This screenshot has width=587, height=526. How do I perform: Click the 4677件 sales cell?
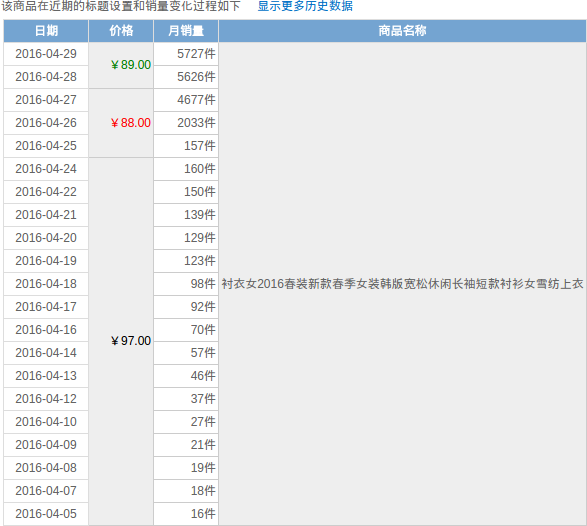186,100
